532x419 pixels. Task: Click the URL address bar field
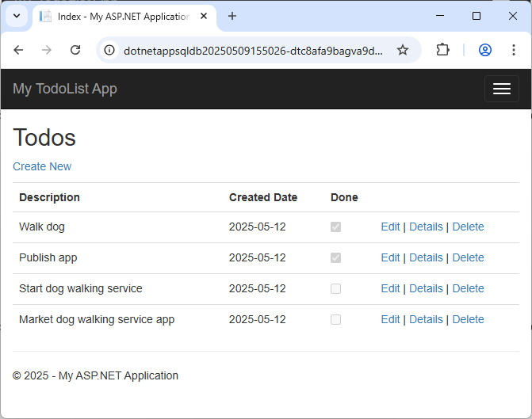point(254,50)
